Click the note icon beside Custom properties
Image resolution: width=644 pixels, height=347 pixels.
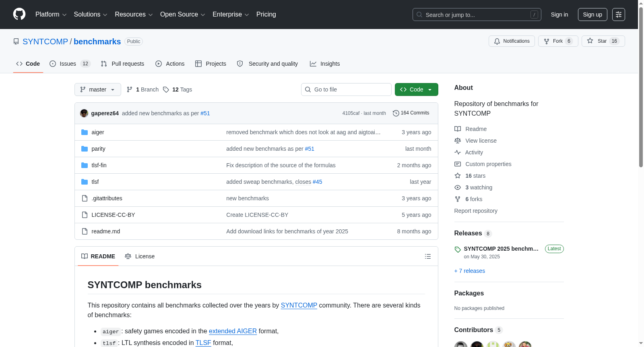458,164
